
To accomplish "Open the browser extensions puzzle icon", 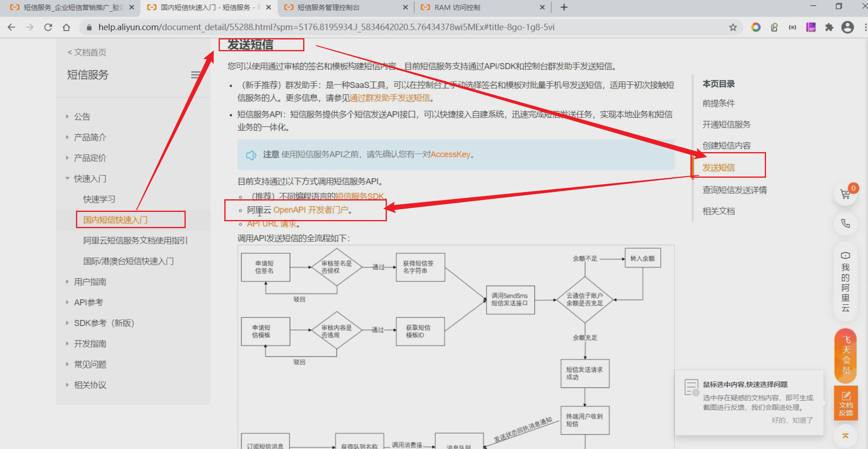I will (x=829, y=27).
